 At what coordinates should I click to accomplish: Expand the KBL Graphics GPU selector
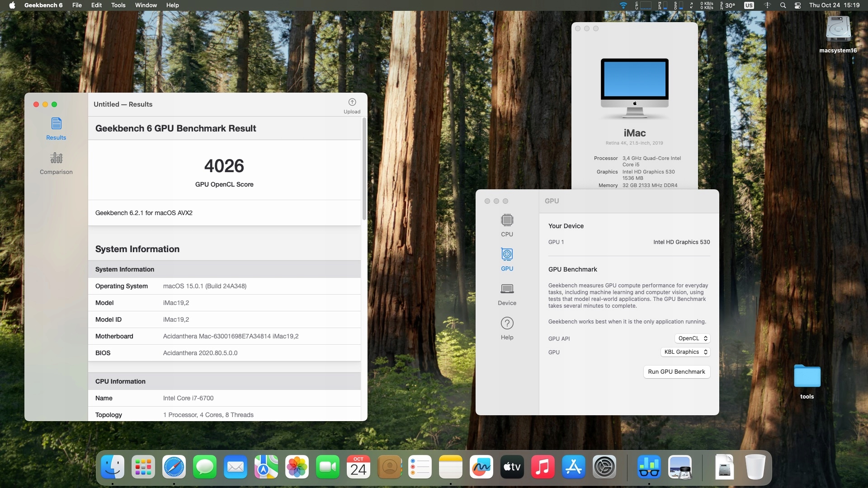pyautogui.click(x=685, y=352)
